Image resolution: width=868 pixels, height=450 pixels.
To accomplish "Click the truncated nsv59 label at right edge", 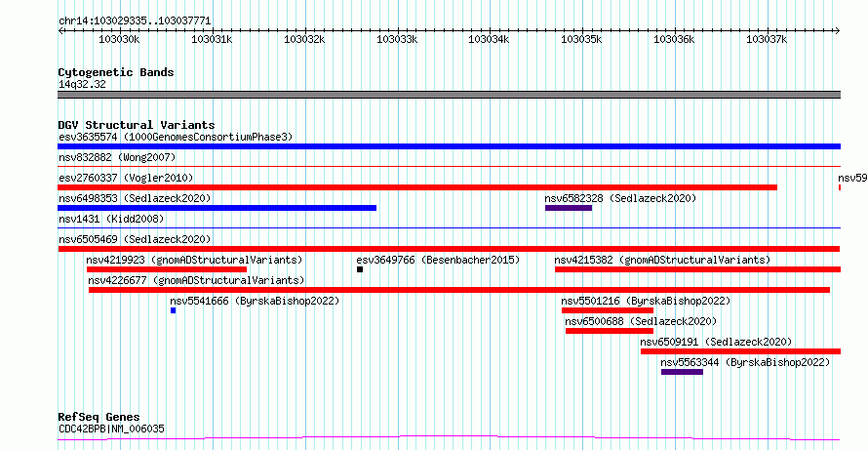I will tap(852, 178).
